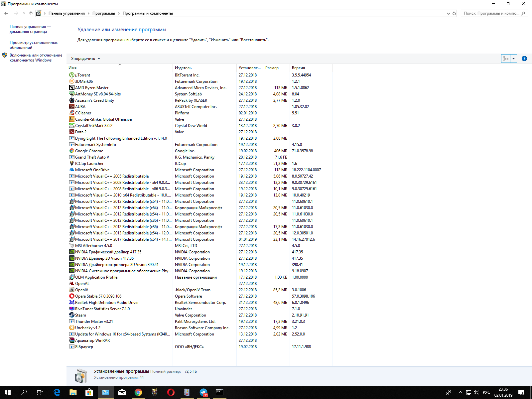
Task: Select Dying Light The Following Enhanced Edition
Action: pyautogui.click(x=200, y=138)
